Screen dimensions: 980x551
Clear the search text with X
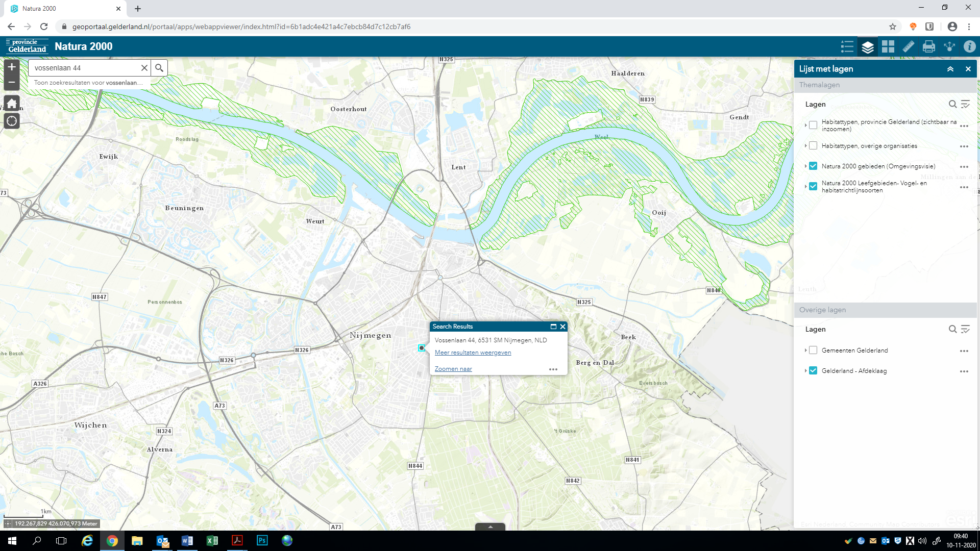144,68
